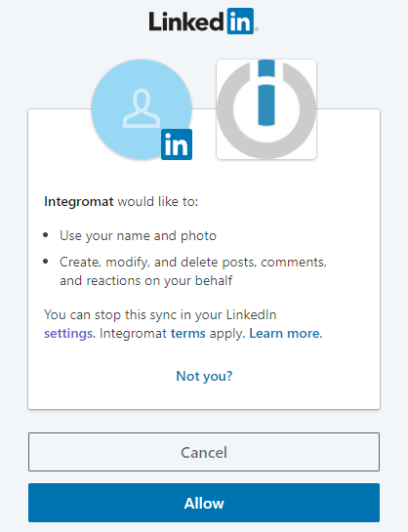Click the "would like to:" heading text
This screenshot has height=532, width=408.
pos(158,202)
